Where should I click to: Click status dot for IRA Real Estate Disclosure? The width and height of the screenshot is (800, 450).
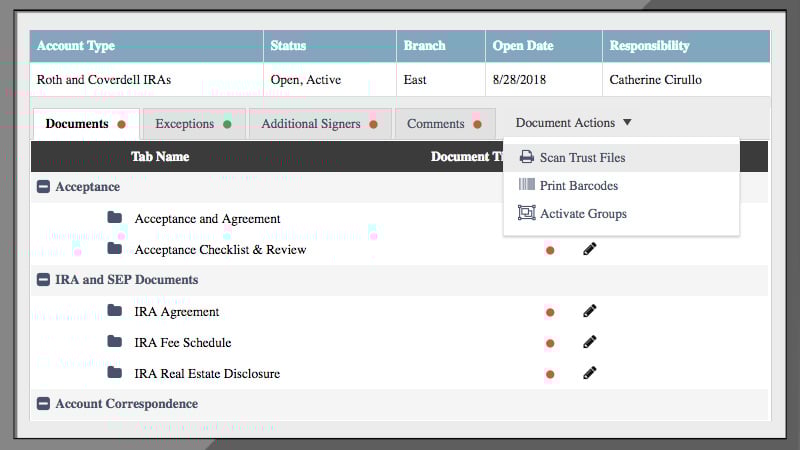[x=550, y=374]
